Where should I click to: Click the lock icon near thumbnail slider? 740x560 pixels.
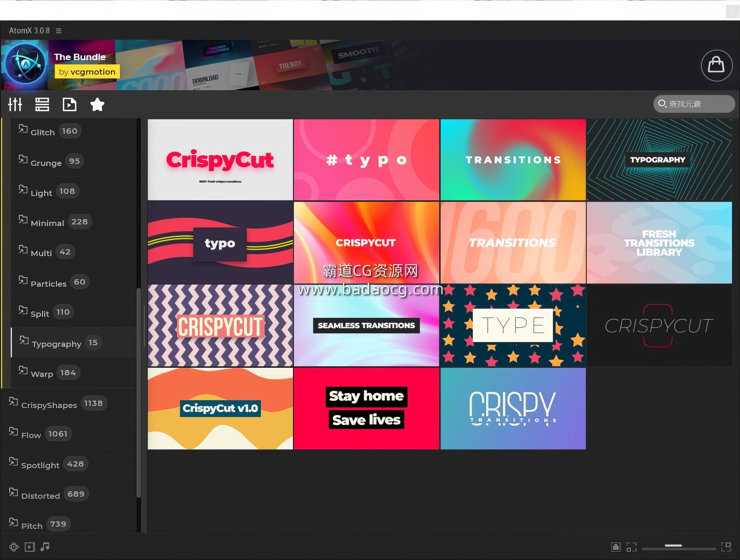tap(616, 547)
